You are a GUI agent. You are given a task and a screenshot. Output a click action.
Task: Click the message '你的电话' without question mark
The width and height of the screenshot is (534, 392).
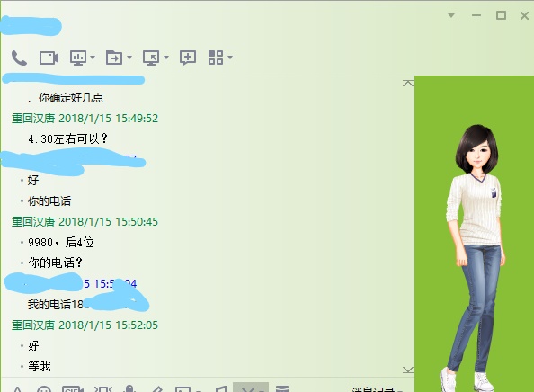coord(49,200)
